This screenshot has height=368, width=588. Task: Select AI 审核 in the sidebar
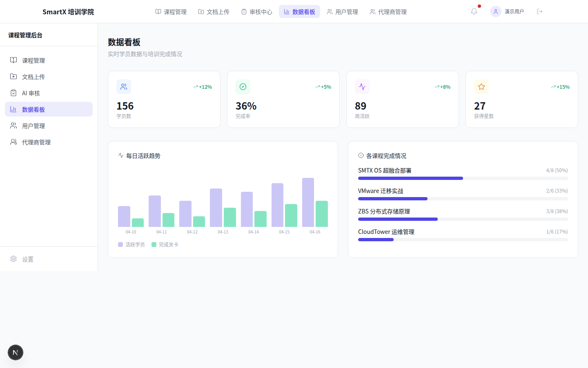(x=31, y=93)
